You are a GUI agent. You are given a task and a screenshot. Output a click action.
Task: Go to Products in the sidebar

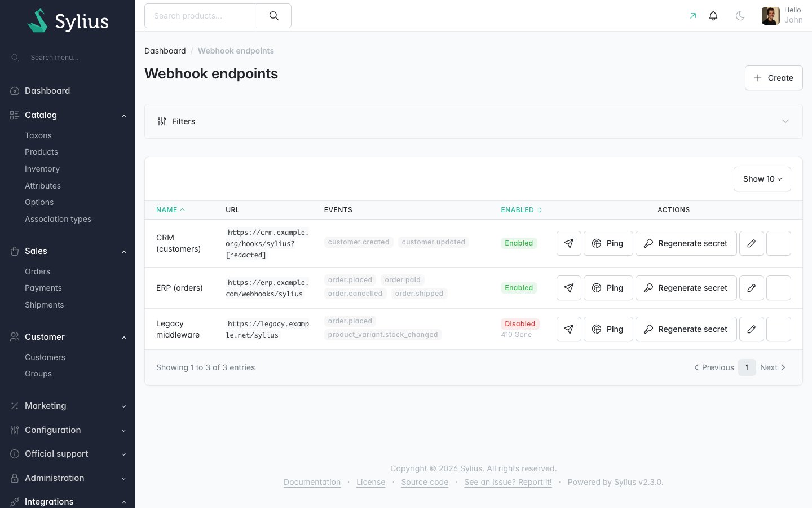[41, 152]
